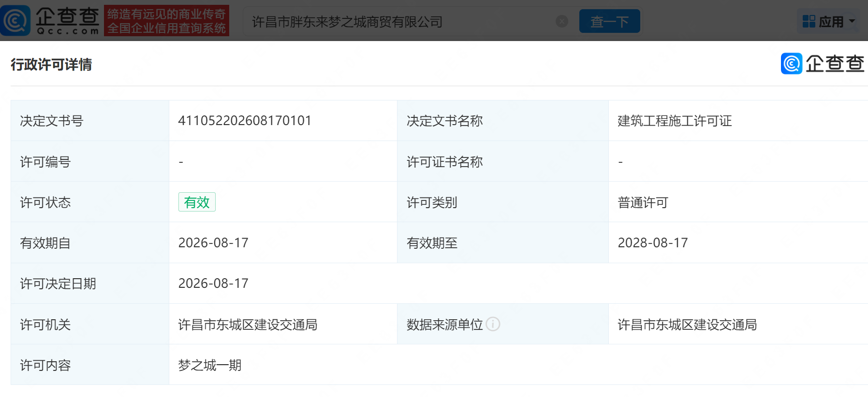Click the value 建筑工程施工许可证
Image resolution: width=868 pixels, height=397 pixels.
(675, 121)
